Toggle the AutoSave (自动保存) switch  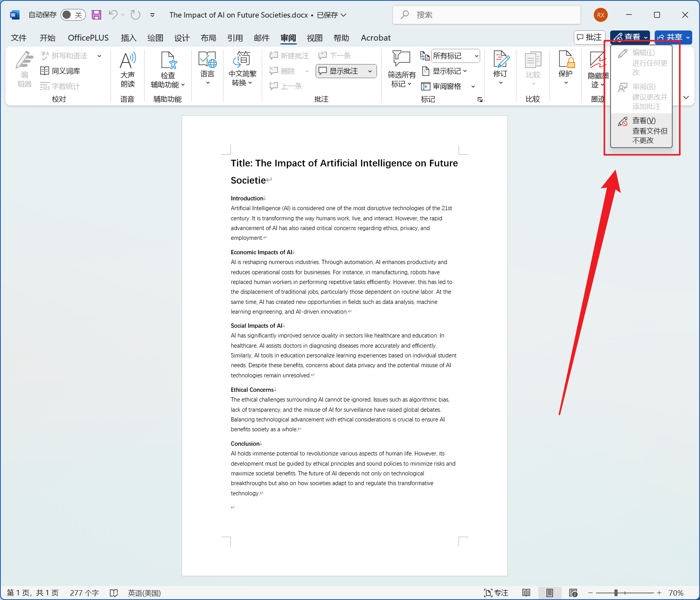click(73, 15)
